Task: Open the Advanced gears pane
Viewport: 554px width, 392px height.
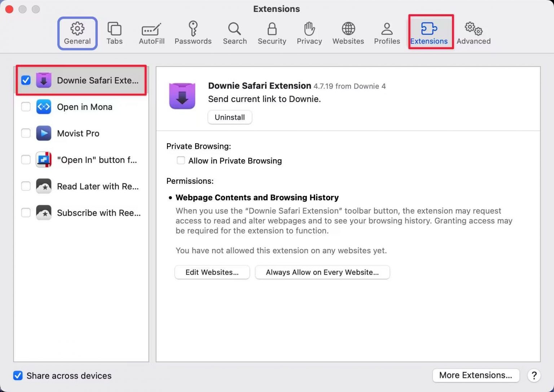Action: [473, 33]
